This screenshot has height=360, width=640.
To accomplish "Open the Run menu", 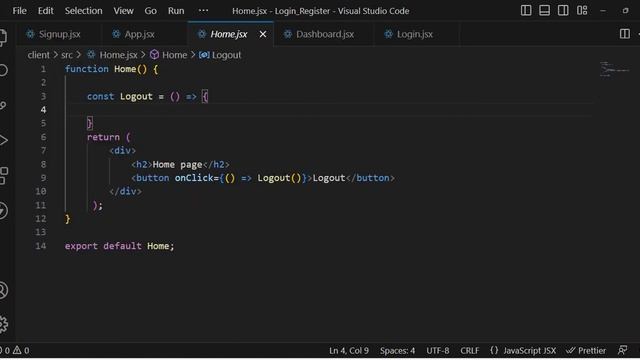I will tap(176, 11).
